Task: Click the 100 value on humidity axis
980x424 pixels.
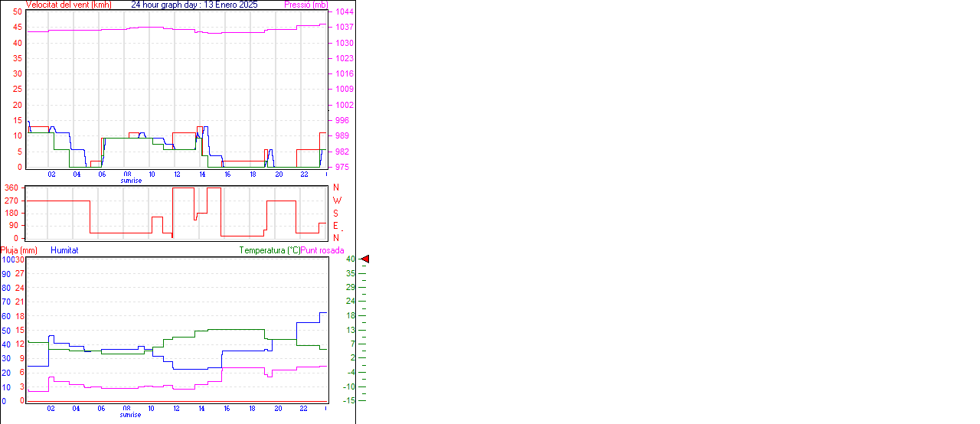Action: [8, 260]
